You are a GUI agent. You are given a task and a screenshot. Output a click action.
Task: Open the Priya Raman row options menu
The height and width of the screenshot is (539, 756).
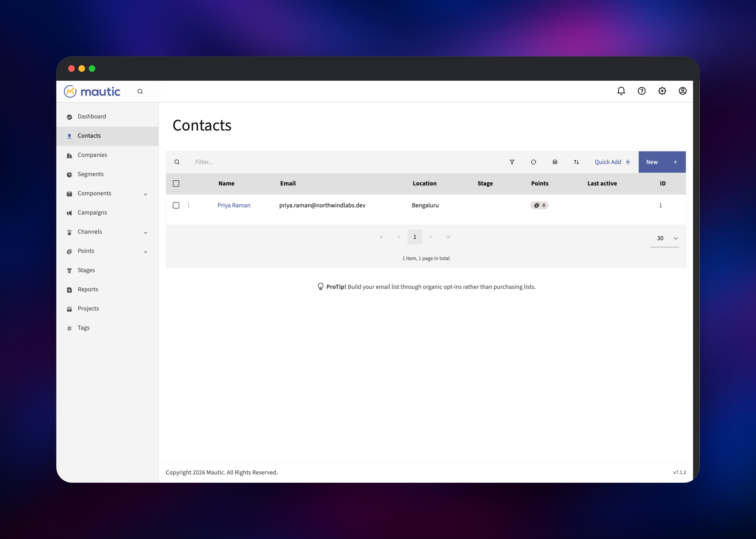point(189,205)
